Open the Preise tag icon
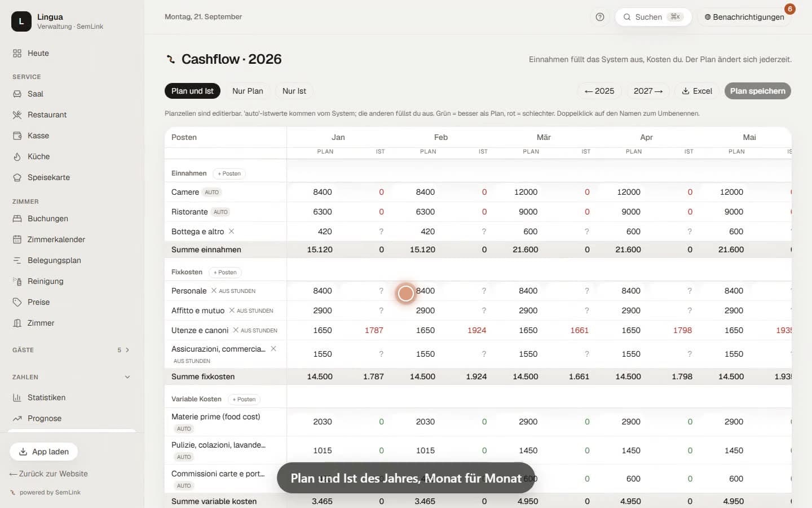This screenshot has width=812, height=508. 17,302
